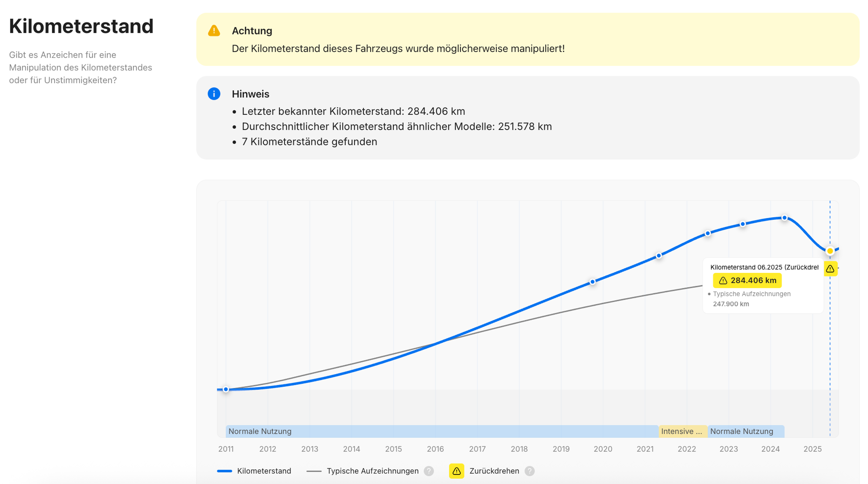
Task: Click the Intensive usage period segment
Action: (683, 431)
